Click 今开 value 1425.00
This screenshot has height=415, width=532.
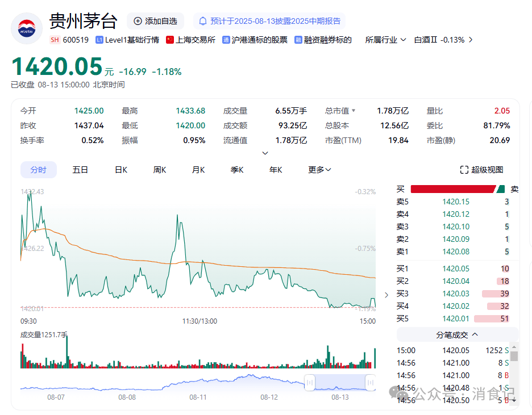coord(89,111)
